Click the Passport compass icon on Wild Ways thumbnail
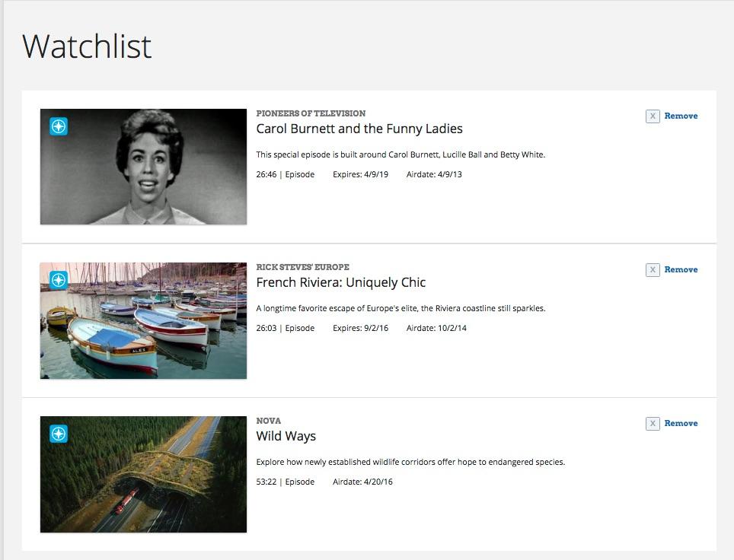The height and width of the screenshot is (560, 734). [59, 434]
